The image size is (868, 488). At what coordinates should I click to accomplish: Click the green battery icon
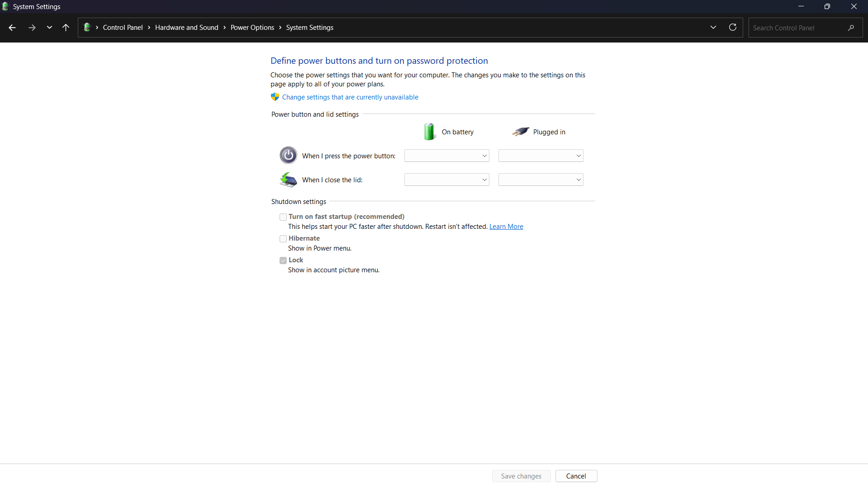[x=429, y=132]
